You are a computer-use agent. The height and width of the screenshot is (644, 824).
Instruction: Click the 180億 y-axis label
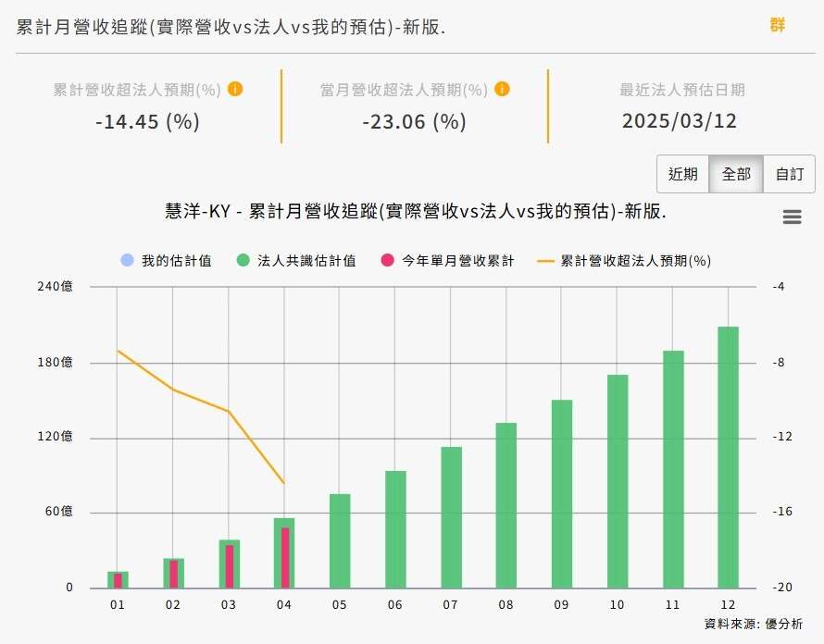[x=55, y=362]
